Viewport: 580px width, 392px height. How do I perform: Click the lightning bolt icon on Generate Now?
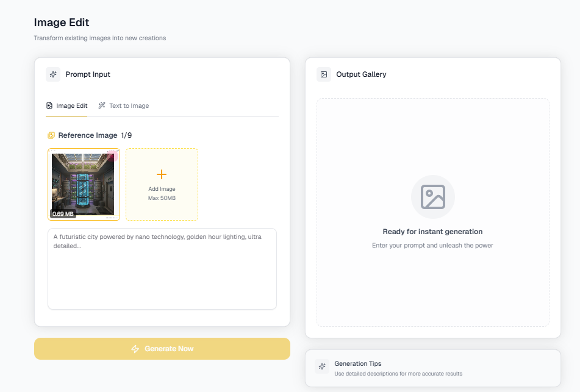[x=135, y=349]
